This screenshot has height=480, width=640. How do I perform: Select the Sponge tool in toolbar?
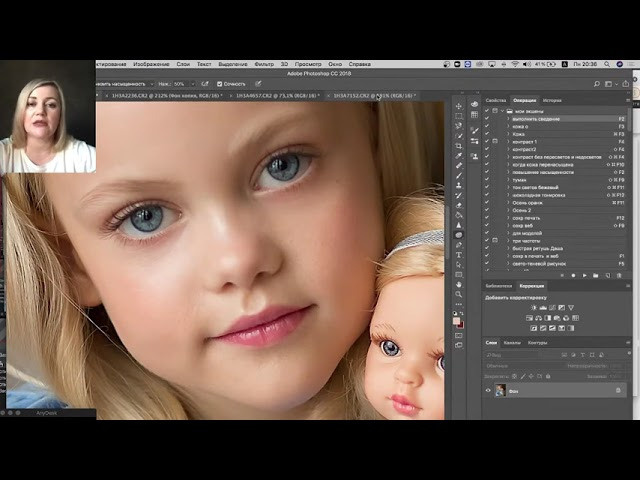459,235
